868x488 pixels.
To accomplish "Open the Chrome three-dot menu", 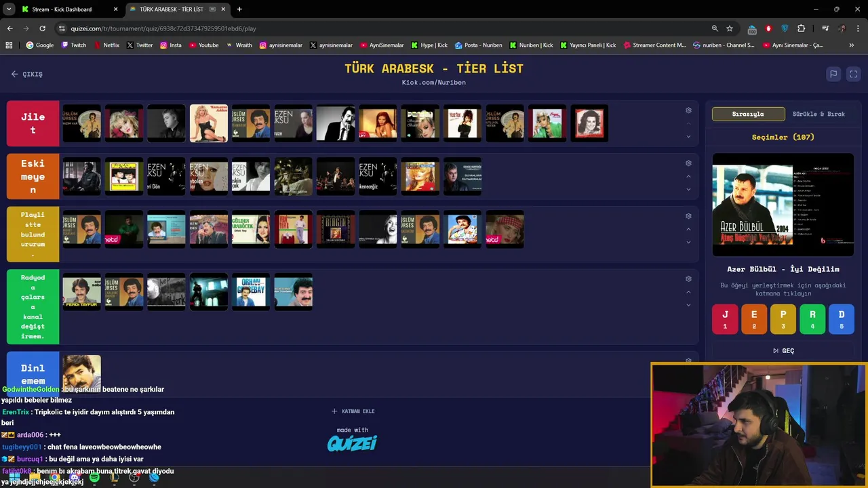I will click(x=859, y=28).
